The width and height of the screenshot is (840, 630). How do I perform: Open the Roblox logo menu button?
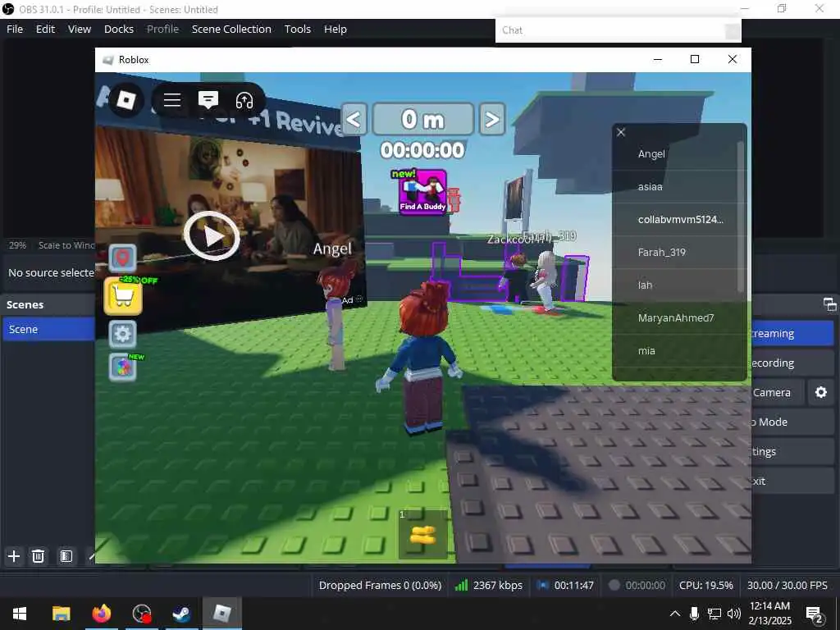pos(126,99)
